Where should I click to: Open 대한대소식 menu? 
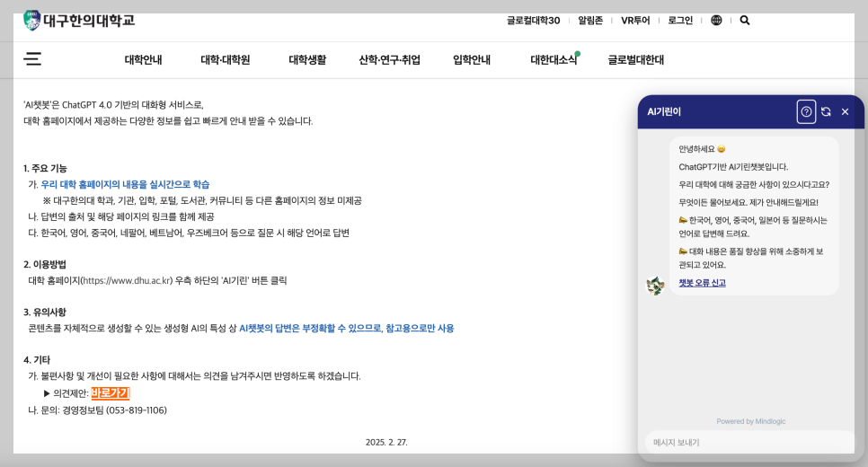pyautogui.click(x=554, y=60)
